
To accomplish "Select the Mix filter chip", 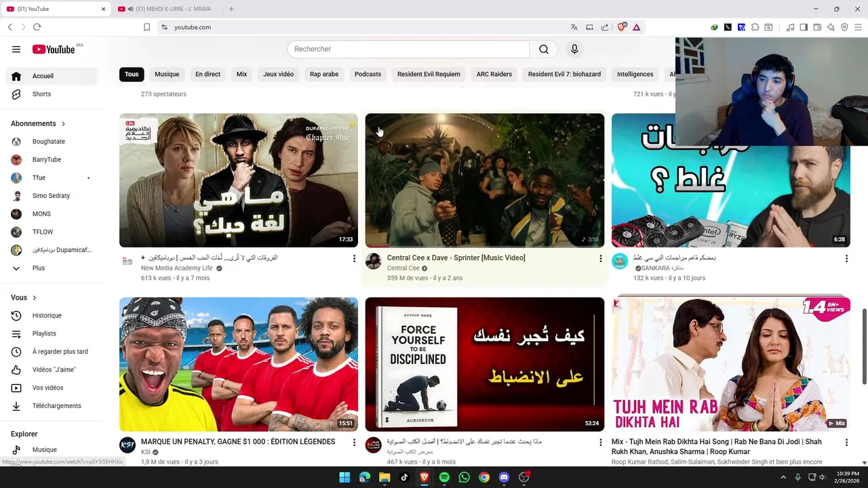I will (x=241, y=74).
